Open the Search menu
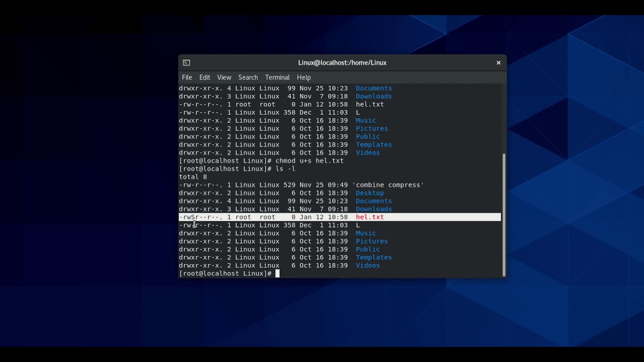 (248, 77)
